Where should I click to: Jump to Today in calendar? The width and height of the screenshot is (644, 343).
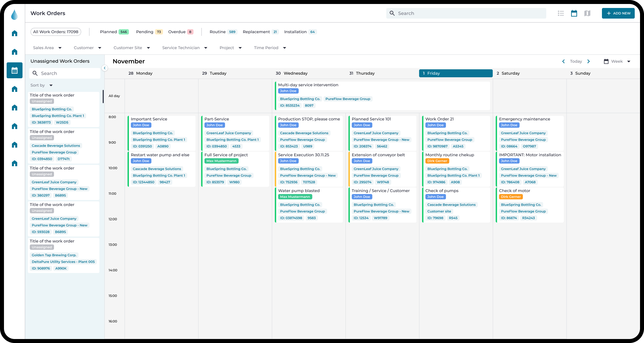(x=576, y=61)
